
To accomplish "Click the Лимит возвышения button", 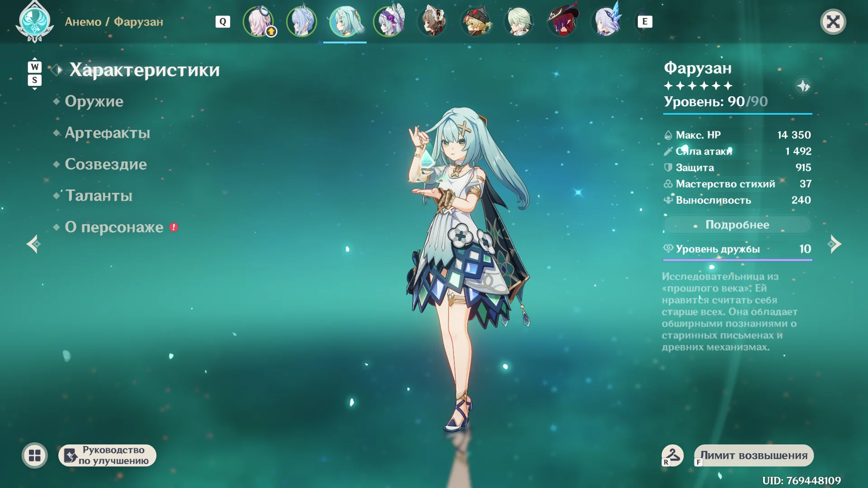I will (754, 455).
